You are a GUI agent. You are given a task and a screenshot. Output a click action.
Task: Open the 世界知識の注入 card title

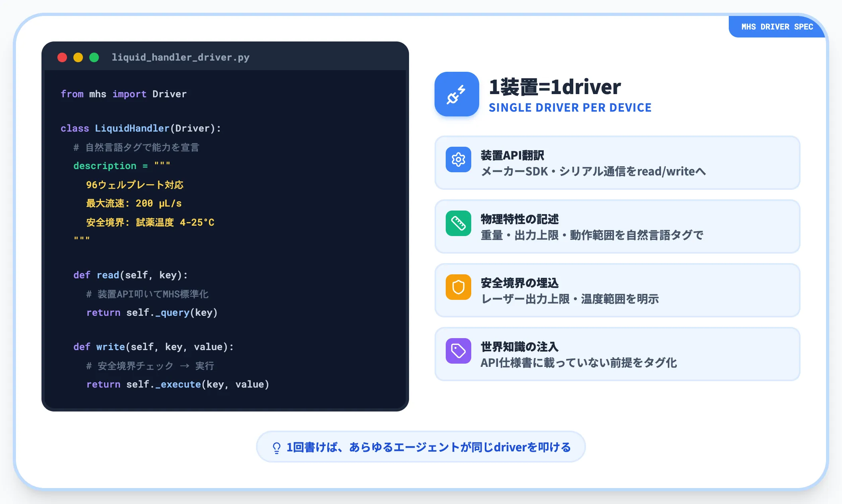519,346
